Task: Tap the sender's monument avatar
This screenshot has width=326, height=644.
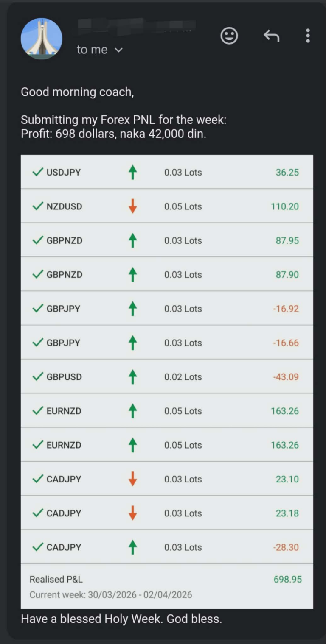Action: pos(42,39)
